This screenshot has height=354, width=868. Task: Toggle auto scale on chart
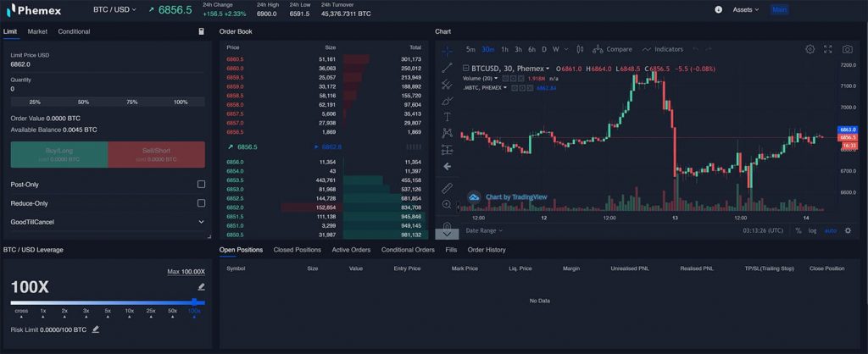point(831,230)
